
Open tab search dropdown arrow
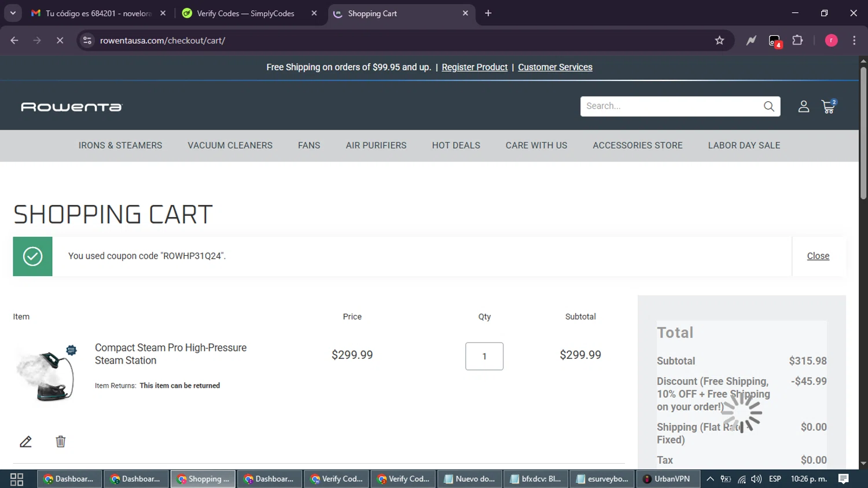(13, 13)
